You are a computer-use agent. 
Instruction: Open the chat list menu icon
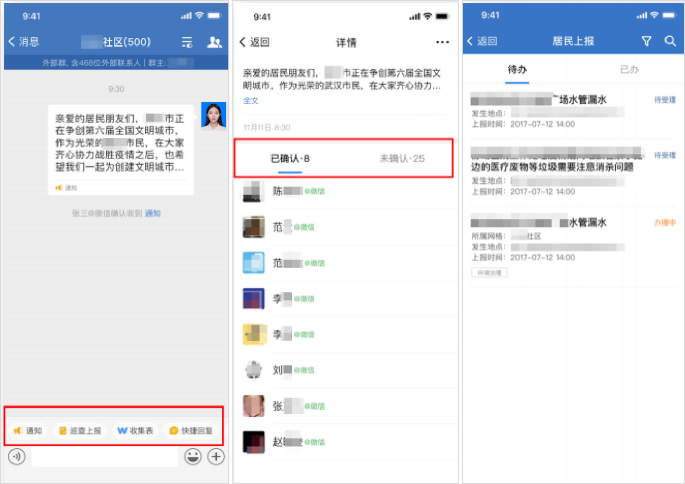coord(186,42)
